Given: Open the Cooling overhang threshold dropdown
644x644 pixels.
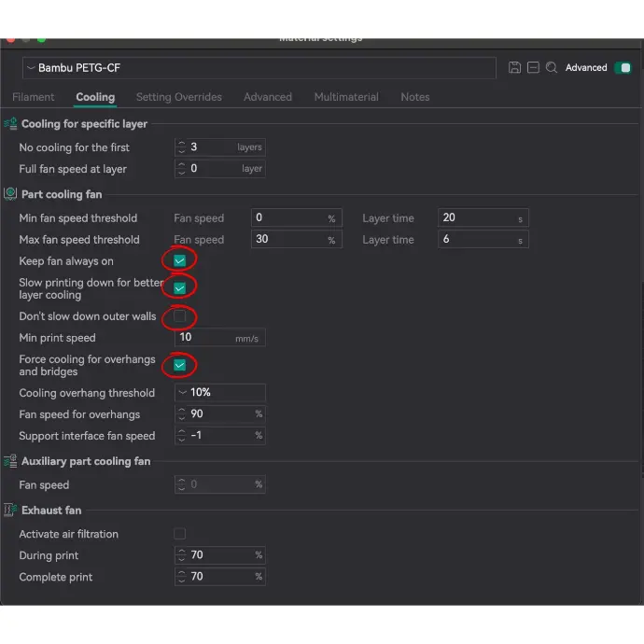Looking at the screenshot, I should [x=220, y=393].
